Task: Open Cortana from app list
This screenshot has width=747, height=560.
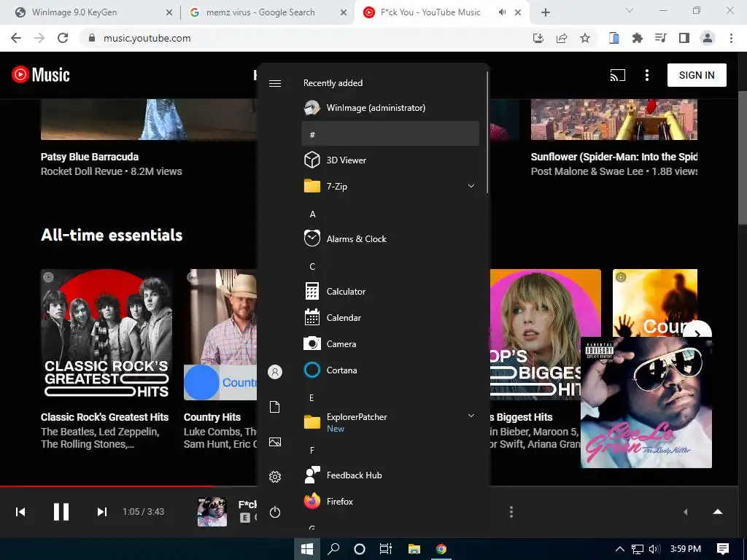Action: point(390,370)
